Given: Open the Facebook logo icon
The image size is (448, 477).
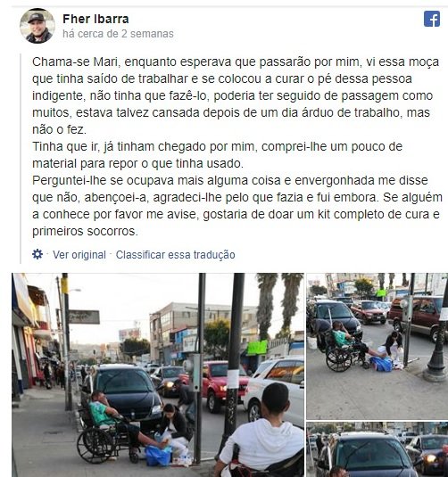Looking at the screenshot, I should [x=432, y=19].
